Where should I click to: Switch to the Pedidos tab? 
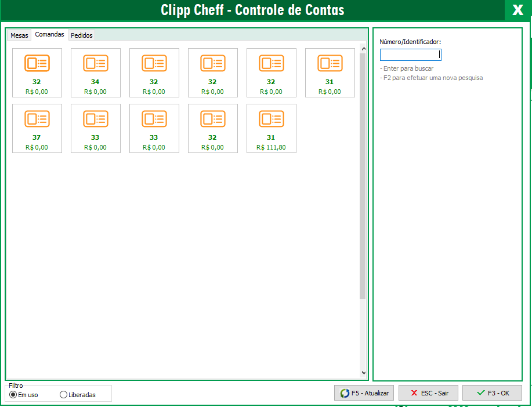81,35
